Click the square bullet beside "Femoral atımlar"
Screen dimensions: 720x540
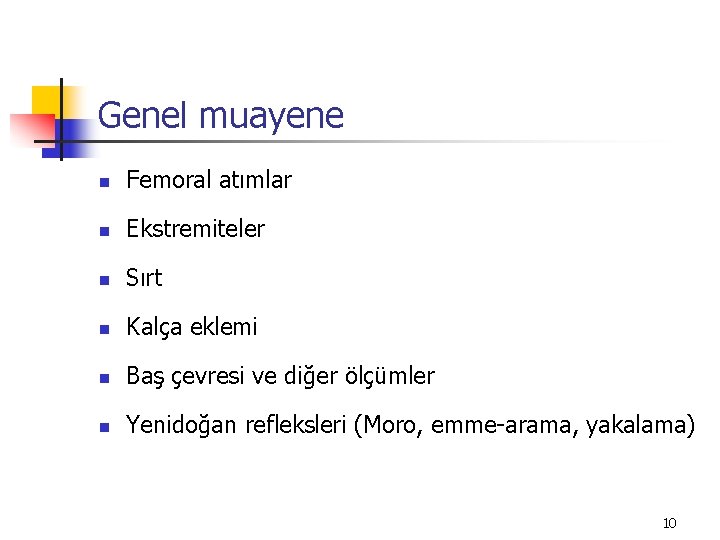(101, 182)
